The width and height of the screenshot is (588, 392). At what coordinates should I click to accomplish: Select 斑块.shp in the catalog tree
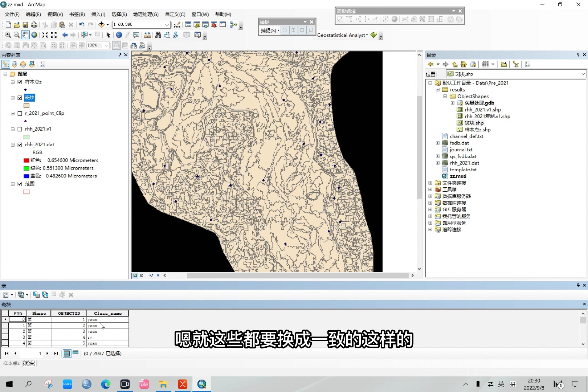click(474, 123)
